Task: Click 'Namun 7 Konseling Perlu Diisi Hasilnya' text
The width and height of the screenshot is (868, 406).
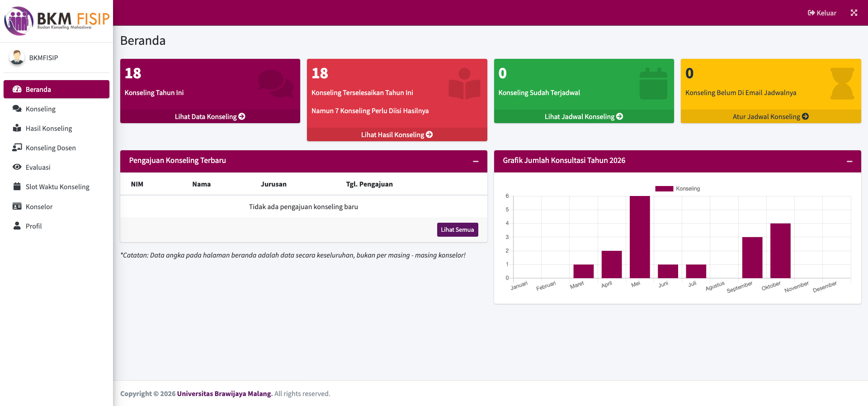Action: 370,110
